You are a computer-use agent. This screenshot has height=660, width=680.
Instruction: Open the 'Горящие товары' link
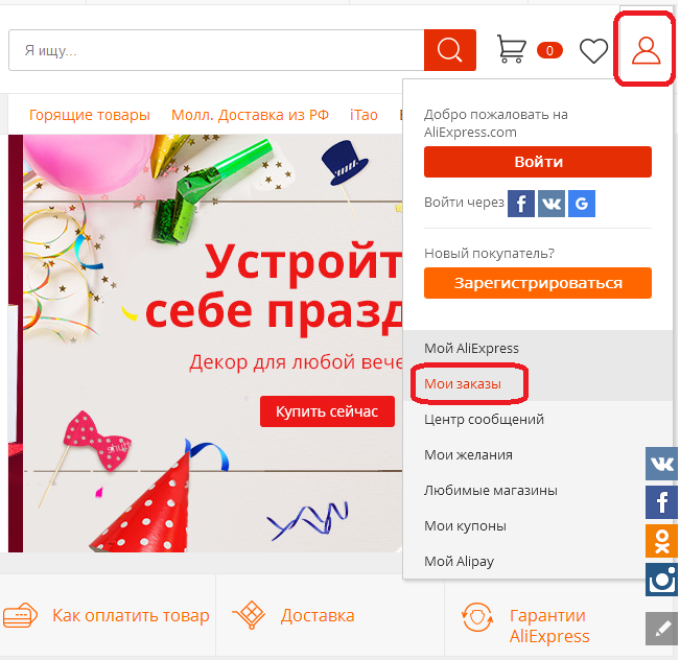pos(89,115)
